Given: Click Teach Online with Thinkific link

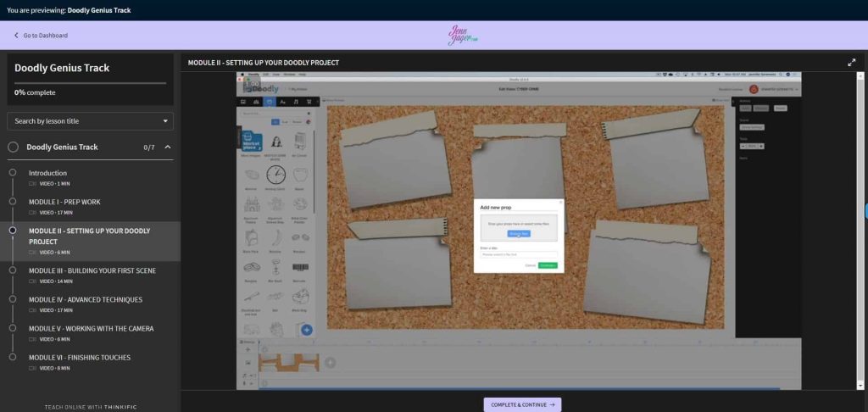Looking at the screenshot, I should pos(90,407).
